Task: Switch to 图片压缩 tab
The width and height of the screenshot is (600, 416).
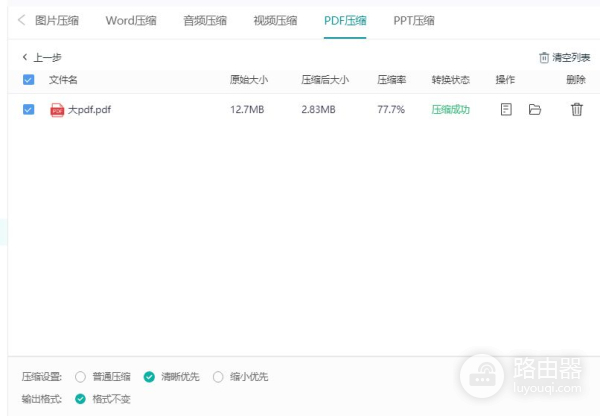Action: pyautogui.click(x=57, y=20)
